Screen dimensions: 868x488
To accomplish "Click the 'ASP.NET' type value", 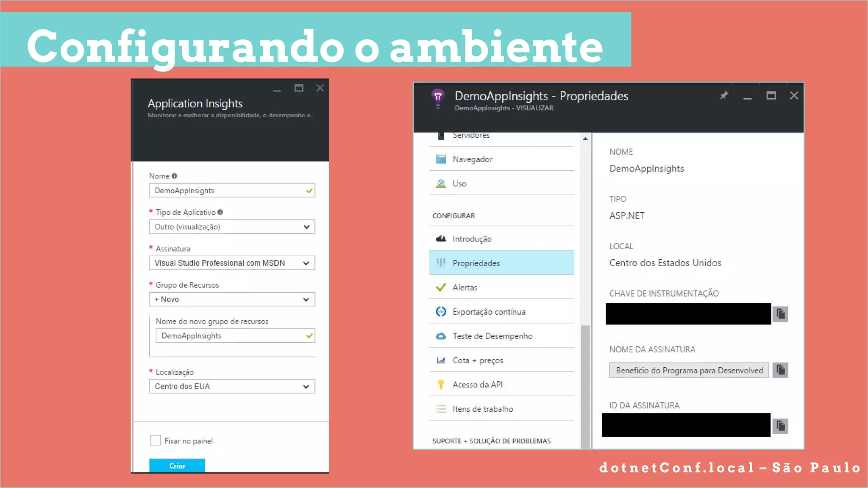I will (627, 216).
